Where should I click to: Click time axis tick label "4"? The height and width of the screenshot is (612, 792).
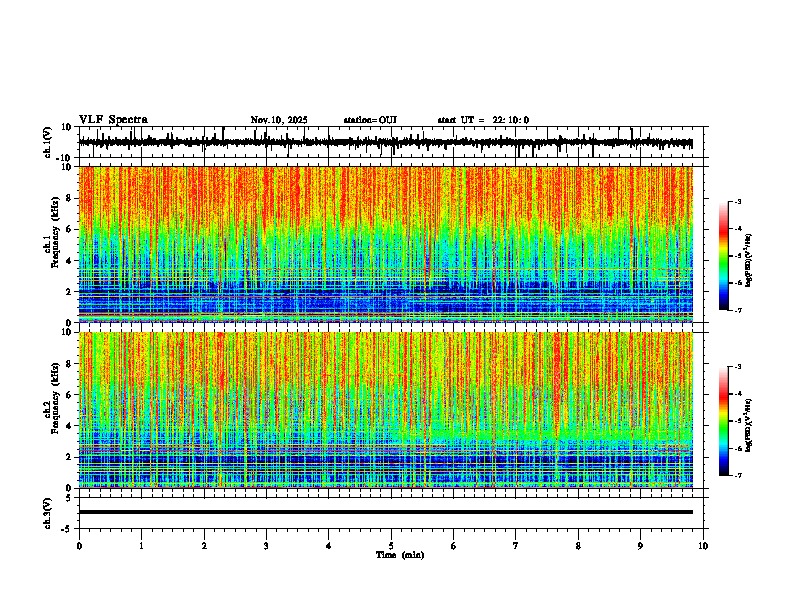[x=329, y=546]
